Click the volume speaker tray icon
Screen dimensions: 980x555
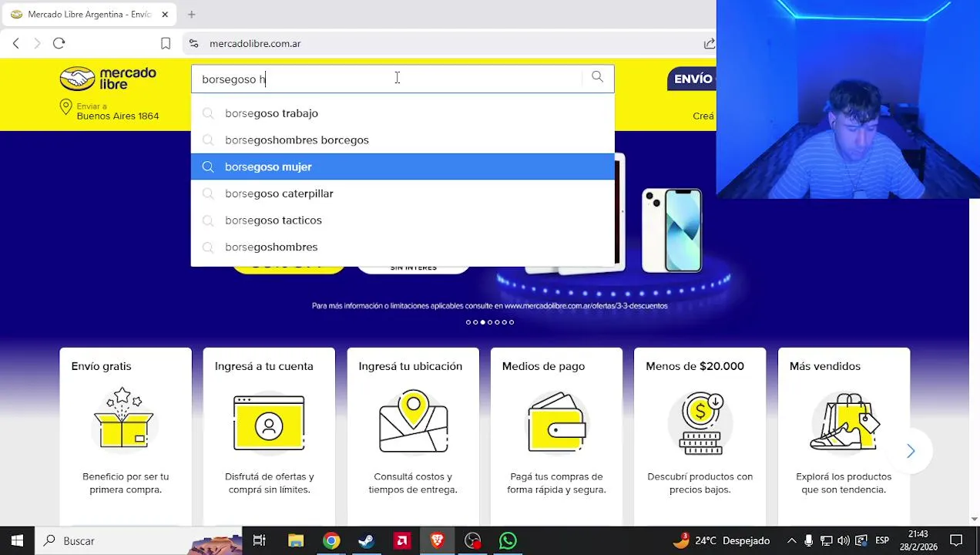click(843, 540)
